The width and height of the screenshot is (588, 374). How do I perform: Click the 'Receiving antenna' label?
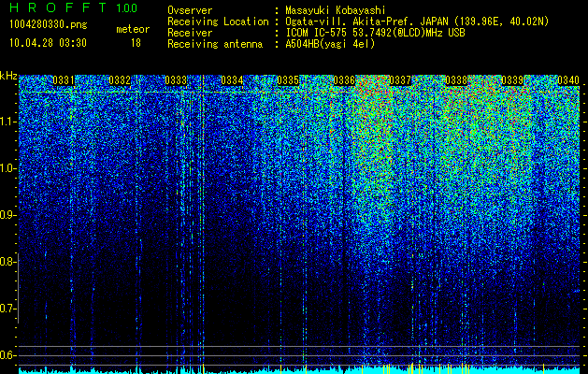(x=215, y=44)
